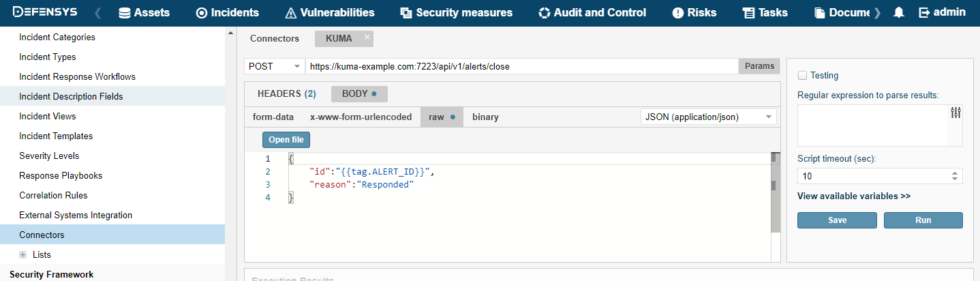Switch to the HEADERS tab
Viewport: 980px width, 281px height.
[286, 93]
